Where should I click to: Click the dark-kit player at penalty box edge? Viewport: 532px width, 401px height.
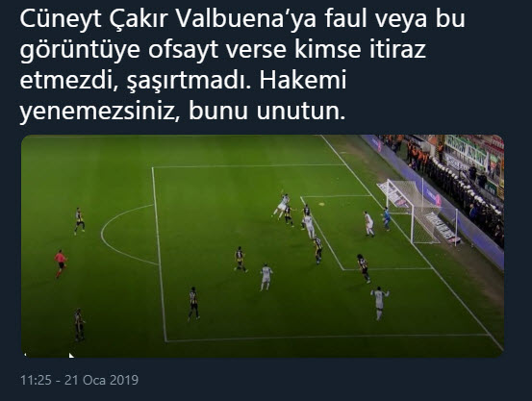tap(193, 304)
